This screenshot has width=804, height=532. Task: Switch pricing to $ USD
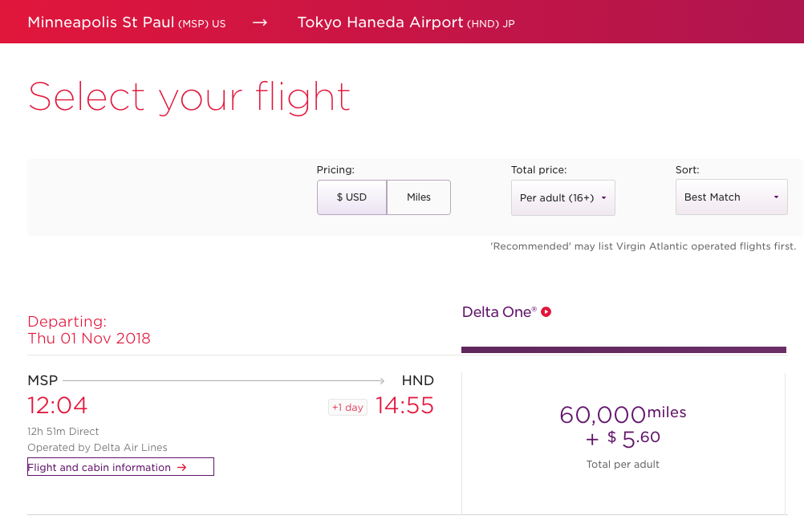pos(351,197)
